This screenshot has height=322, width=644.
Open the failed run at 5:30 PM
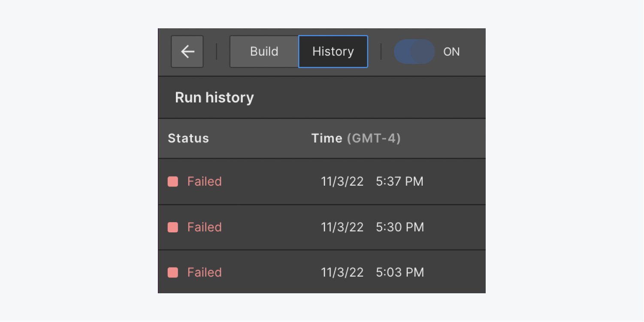click(x=322, y=227)
